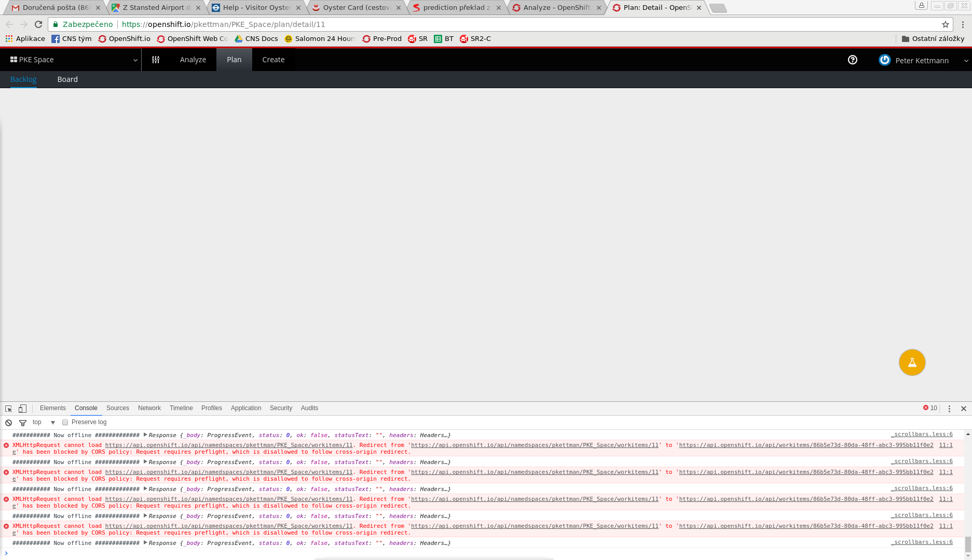Click the Chrome profile user icon
Screen dimensions: 972x560
921,5
